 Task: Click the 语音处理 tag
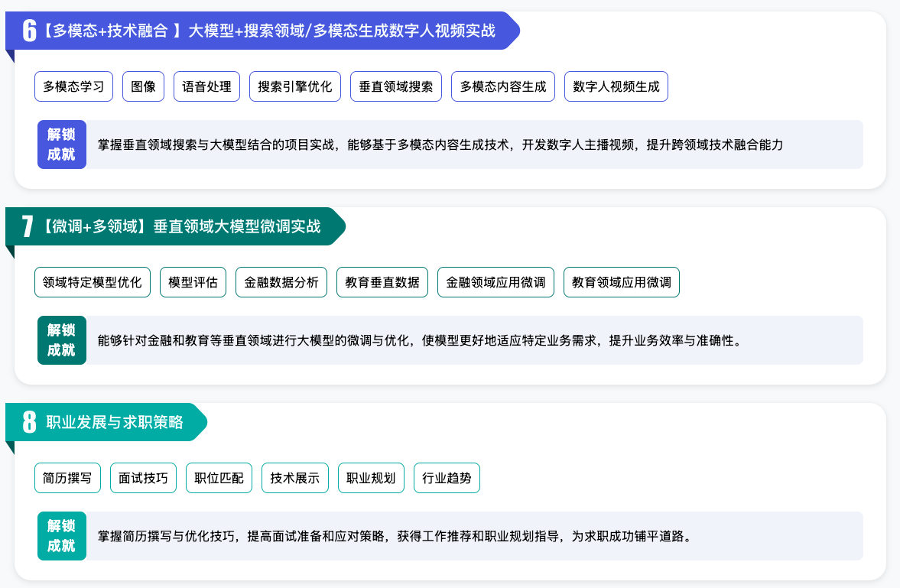click(206, 86)
